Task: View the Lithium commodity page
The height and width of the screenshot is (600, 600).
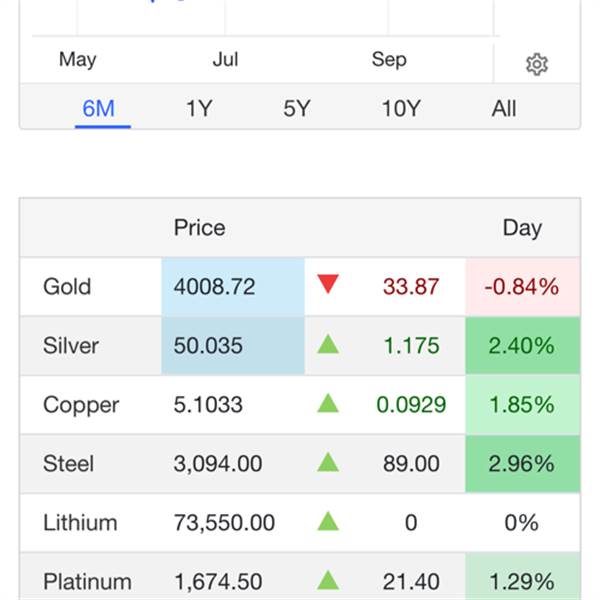Action: [x=80, y=523]
